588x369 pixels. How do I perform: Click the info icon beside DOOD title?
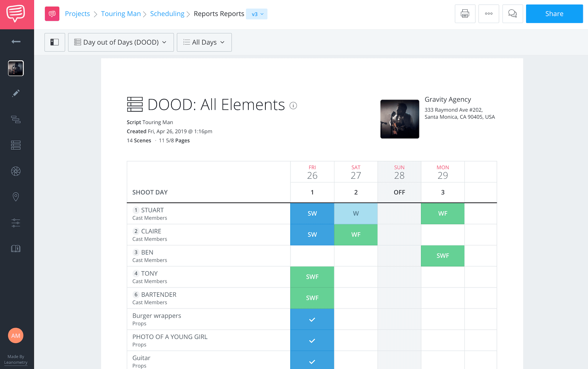[x=293, y=105]
